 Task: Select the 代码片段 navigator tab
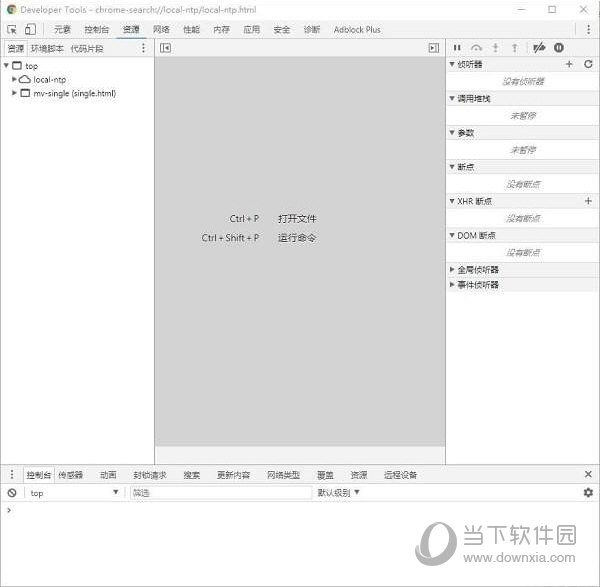86,48
